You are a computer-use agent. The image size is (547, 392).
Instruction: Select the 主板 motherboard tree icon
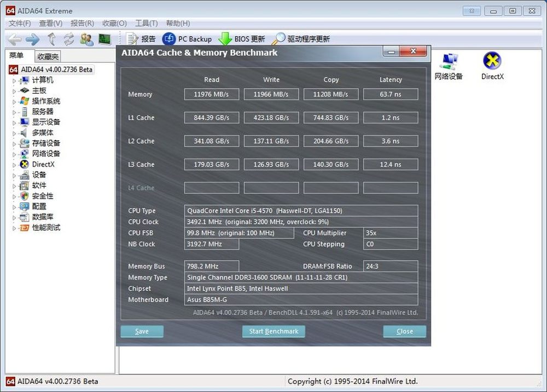point(25,91)
